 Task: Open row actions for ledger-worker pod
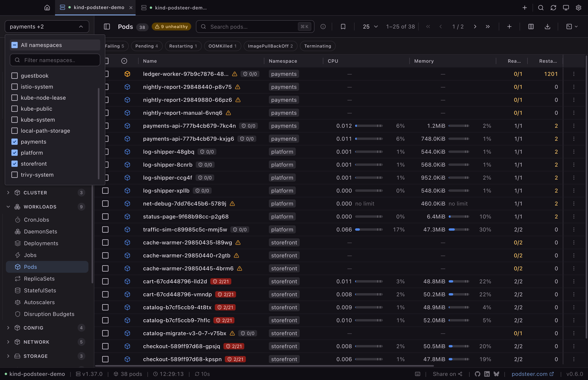click(574, 74)
